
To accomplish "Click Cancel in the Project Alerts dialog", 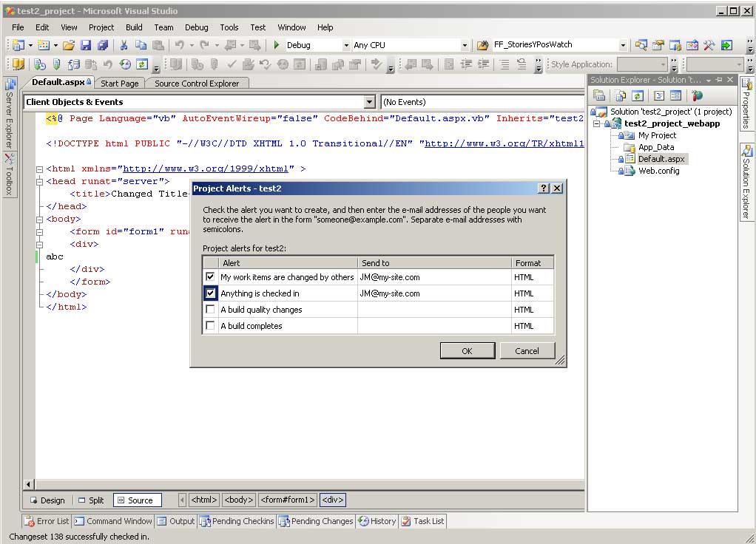I will pos(527,351).
